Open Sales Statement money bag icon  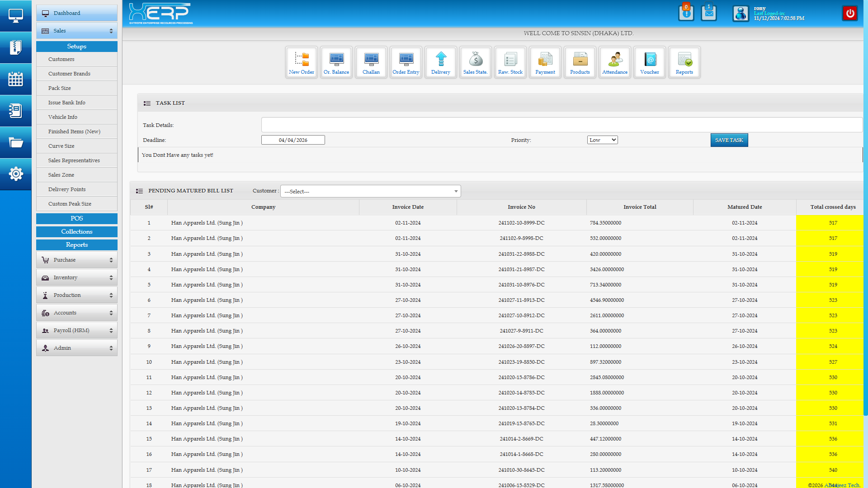point(475,62)
